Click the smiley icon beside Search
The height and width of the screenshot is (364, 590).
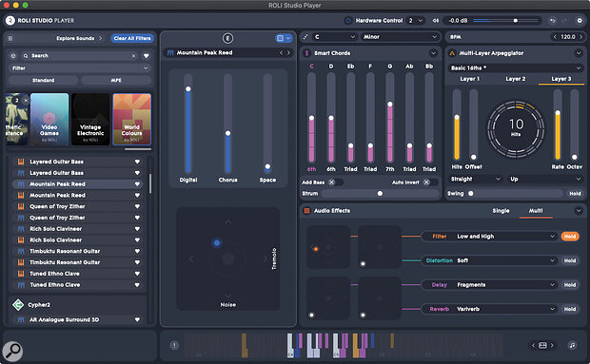pyautogui.click(x=13, y=55)
